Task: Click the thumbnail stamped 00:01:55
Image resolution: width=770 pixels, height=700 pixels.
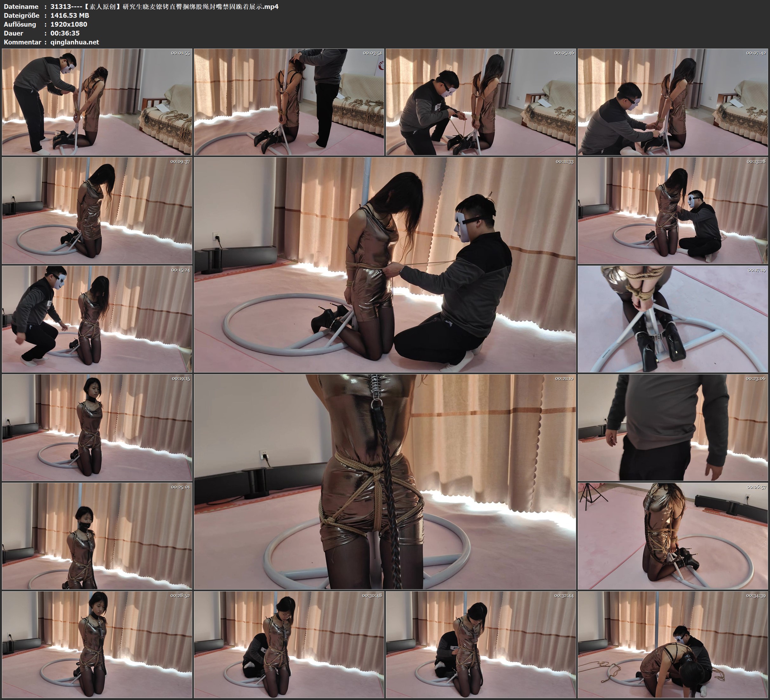Action: [x=97, y=102]
